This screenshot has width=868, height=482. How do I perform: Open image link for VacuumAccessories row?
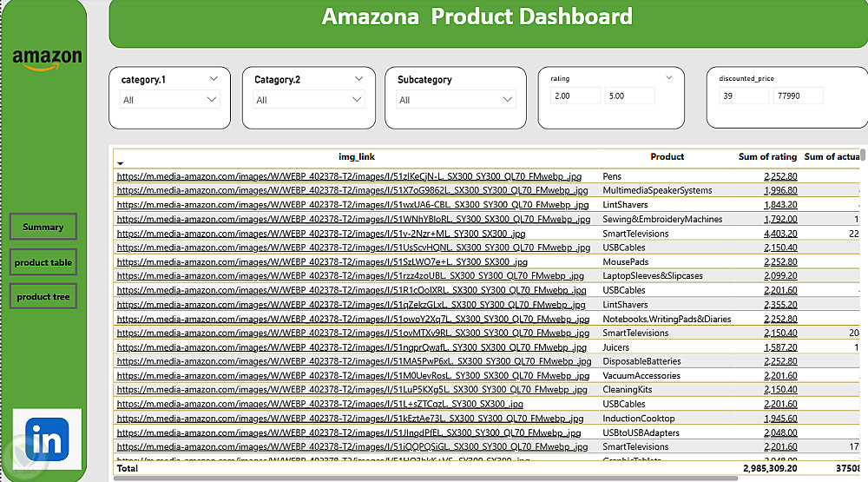point(352,376)
